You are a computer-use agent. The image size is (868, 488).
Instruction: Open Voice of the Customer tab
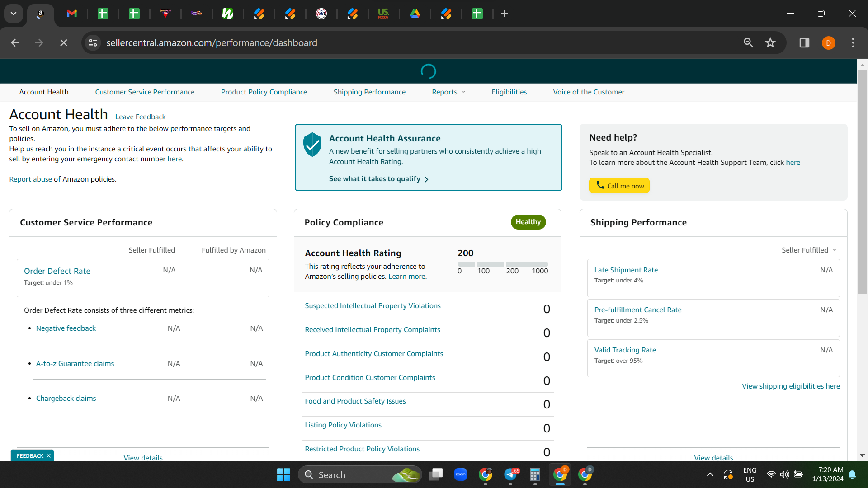pyautogui.click(x=589, y=92)
